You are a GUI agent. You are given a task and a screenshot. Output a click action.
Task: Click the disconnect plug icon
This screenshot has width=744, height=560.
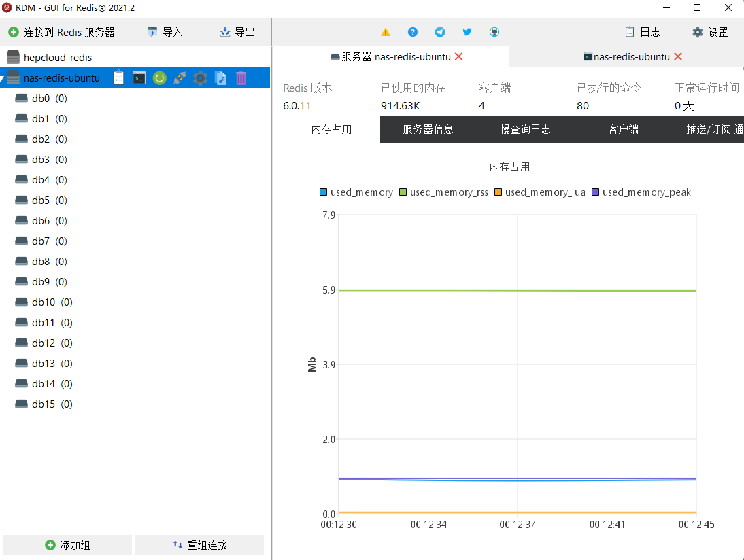[x=180, y=78]
